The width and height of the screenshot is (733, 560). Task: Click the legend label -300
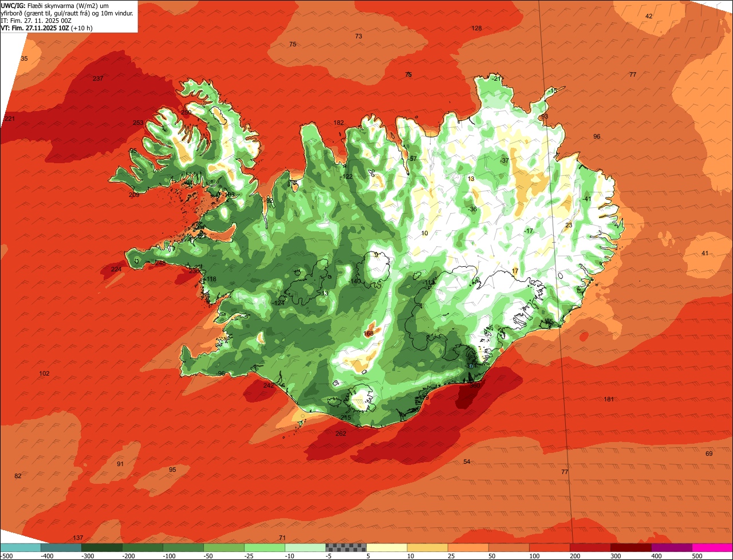pos(86,556)
